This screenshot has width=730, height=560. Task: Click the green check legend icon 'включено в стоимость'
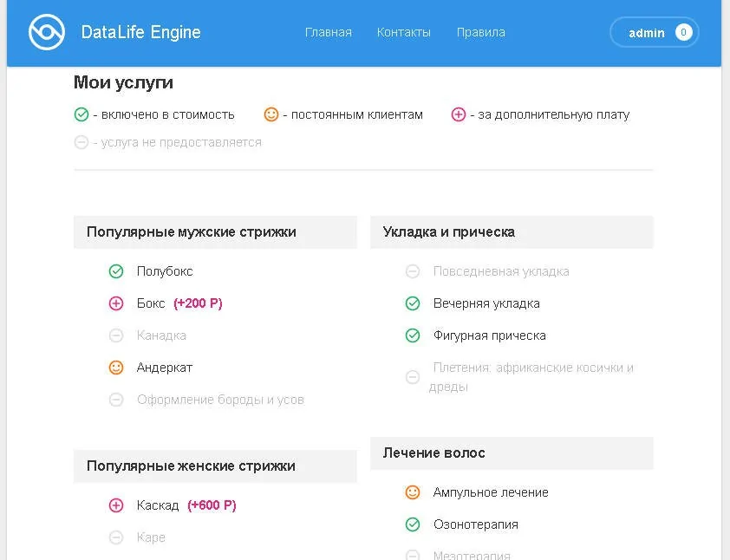[81, 114]
